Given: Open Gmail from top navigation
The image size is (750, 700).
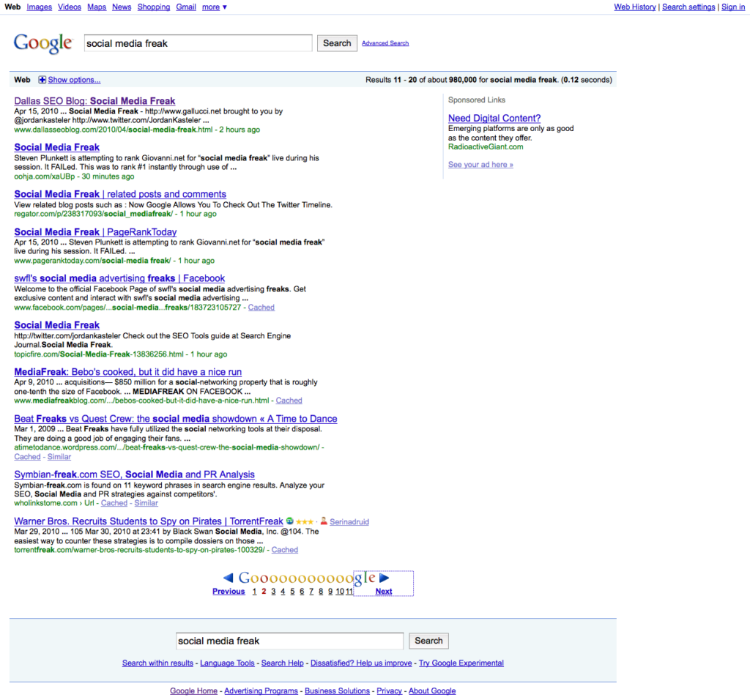Looking at the screenshot, I should 186,7.
